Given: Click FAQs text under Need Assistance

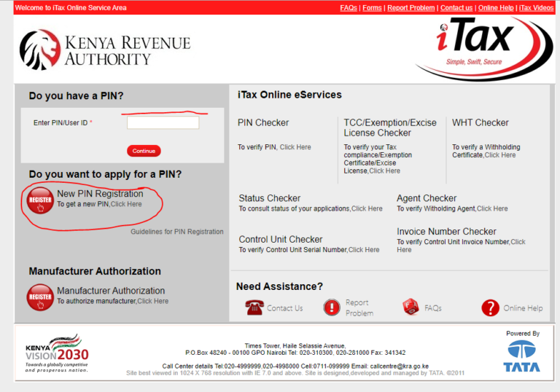Looking at the screenshot, I should coord(433,308).
